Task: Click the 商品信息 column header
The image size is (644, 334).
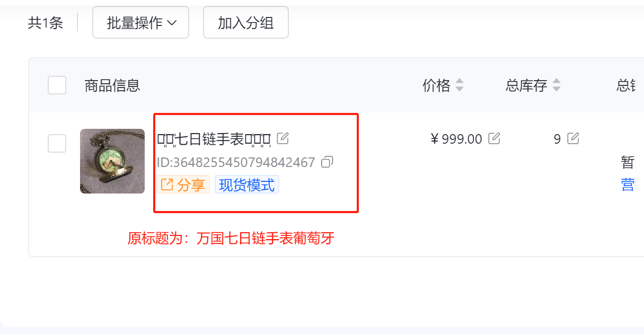Action: pyautogui.click(x=112, y=85)
